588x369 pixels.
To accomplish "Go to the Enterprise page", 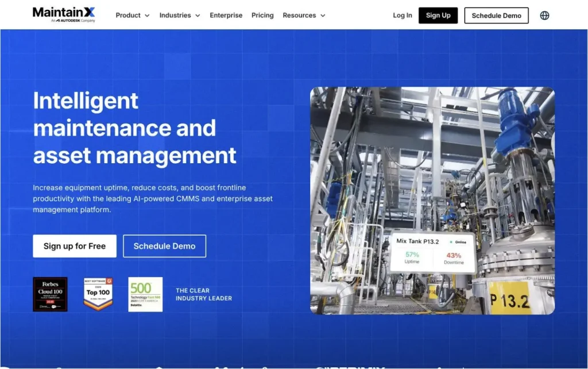I will 226,16.
